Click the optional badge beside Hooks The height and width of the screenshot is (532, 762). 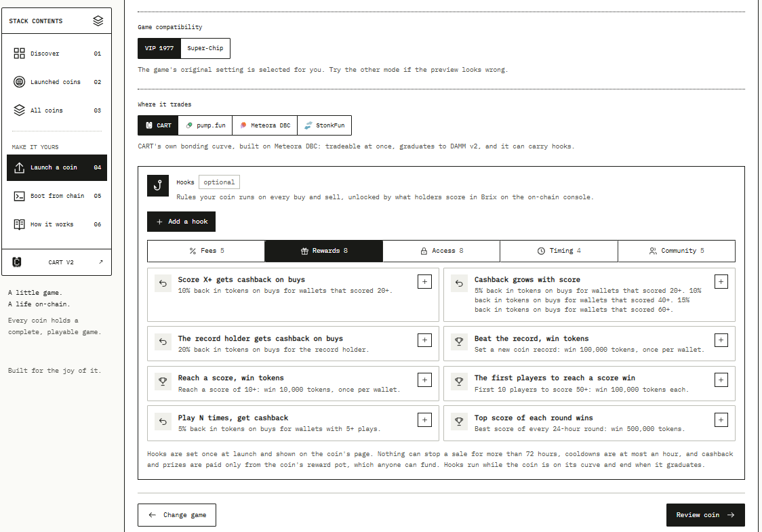(x=219, y=182)
